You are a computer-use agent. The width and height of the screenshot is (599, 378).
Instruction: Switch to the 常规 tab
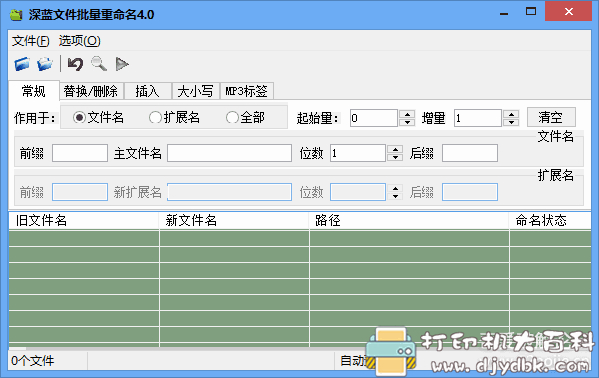tap(34, 91)
